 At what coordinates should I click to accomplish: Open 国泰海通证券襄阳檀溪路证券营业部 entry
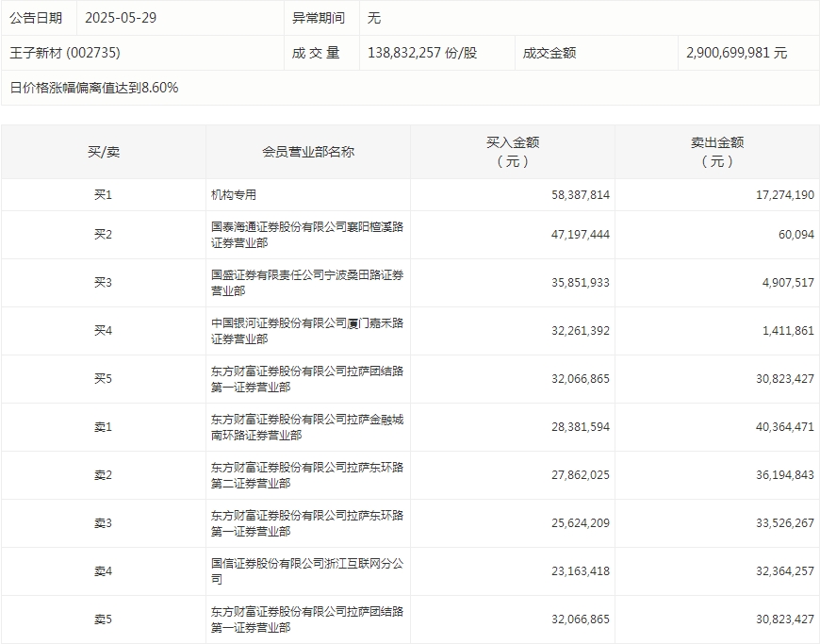point(307,235)
